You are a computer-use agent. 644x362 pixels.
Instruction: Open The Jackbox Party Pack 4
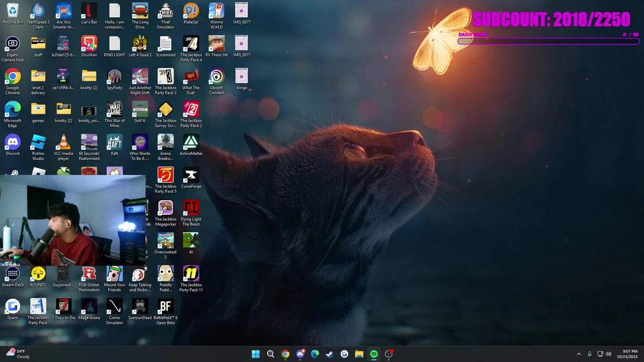click(x=191, y=49)
